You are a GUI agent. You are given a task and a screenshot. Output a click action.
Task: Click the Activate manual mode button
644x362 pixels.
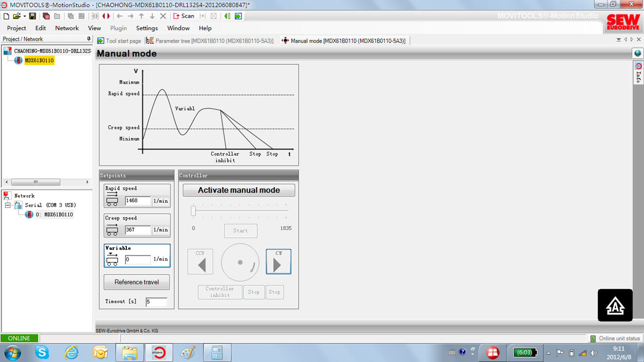tap(239, 190)
